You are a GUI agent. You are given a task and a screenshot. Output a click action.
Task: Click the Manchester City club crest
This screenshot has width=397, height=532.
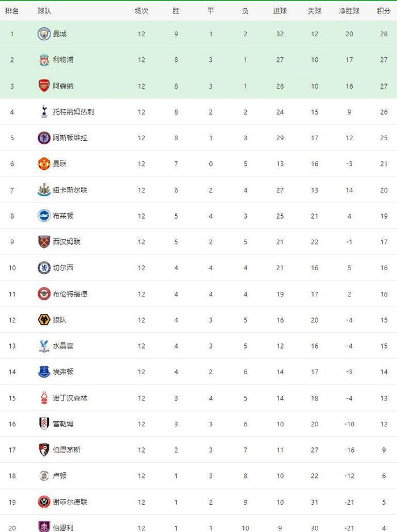pos(44,34)
